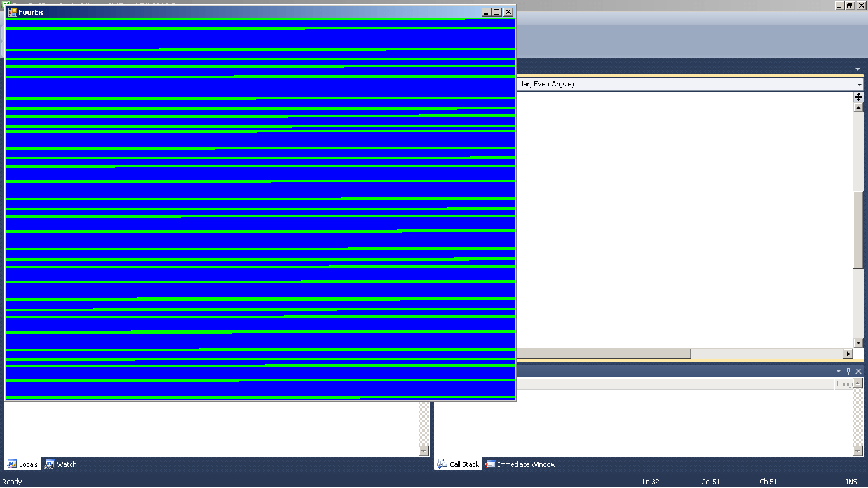Click the Immediate Window tab icon

coord(491,464)
